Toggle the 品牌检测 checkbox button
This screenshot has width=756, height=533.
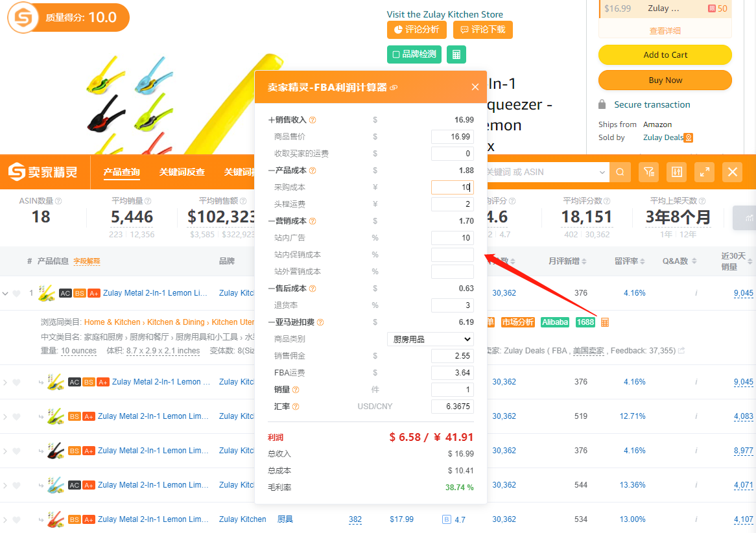414,54
